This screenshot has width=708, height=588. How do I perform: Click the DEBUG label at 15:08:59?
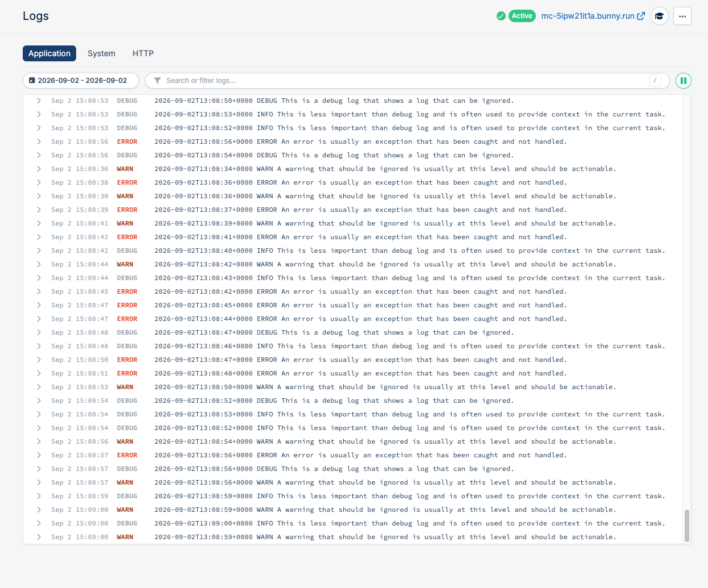127,496
